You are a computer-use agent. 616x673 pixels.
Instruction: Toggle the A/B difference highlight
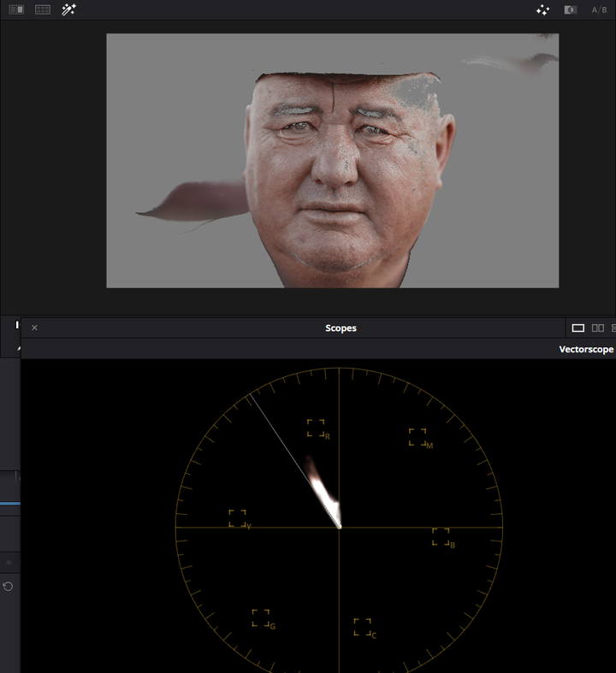click(599, 10)
